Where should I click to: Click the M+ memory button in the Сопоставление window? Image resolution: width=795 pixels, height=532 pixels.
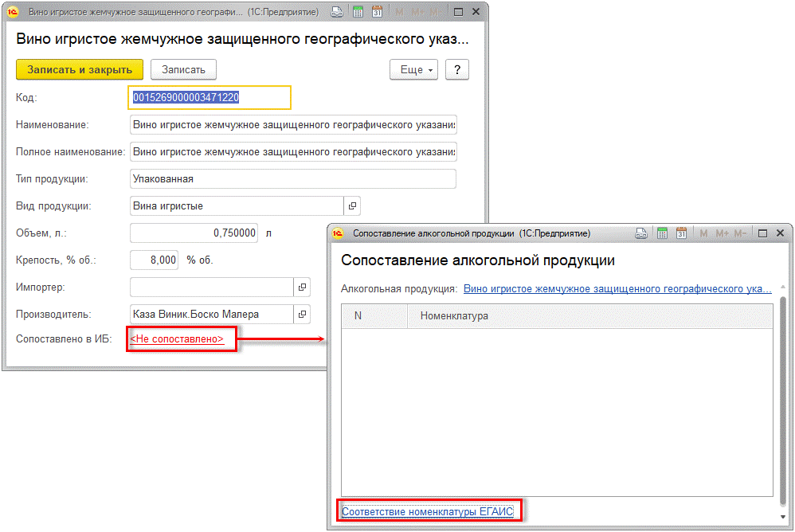(722, 233)
